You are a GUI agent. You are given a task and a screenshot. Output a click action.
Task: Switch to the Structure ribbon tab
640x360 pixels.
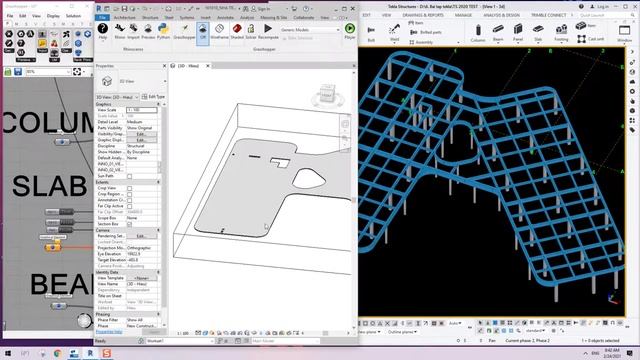pyautogui.click(x=150, y=18)
